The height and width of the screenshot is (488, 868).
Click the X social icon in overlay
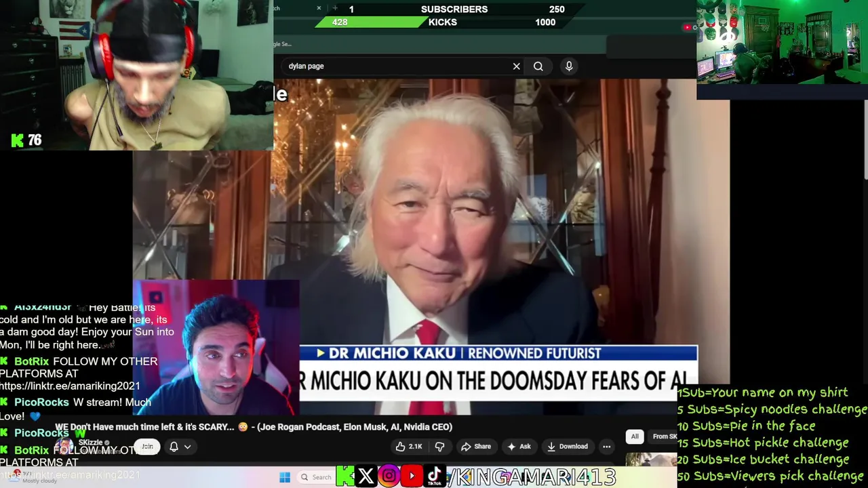[x=366, y=476]
